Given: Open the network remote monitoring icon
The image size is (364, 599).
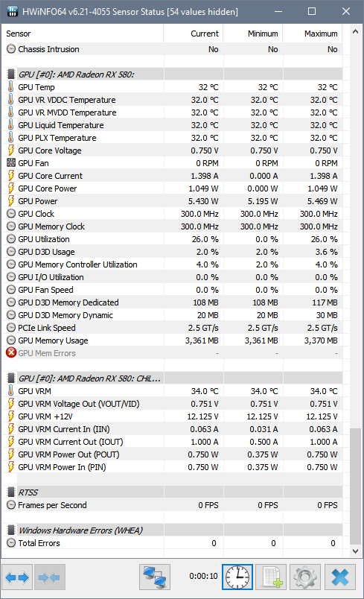Looking at the screenshot, I should pos(155,577).
